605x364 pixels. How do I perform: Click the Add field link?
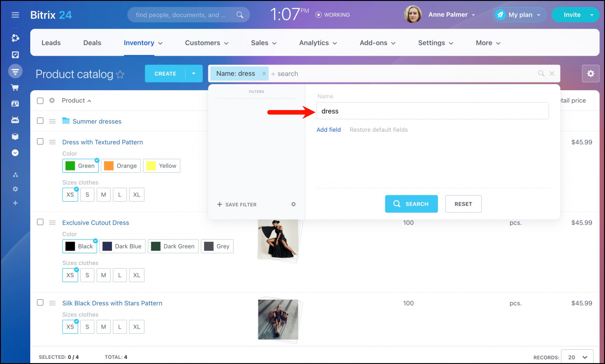pyautogui.click(x=328, y=130)
